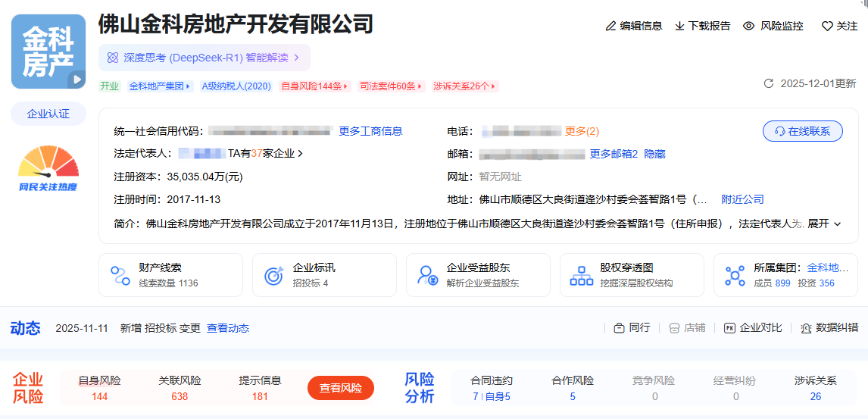Select the 经营纠纷 0 item
868x419 pixels.
(735, 389)
